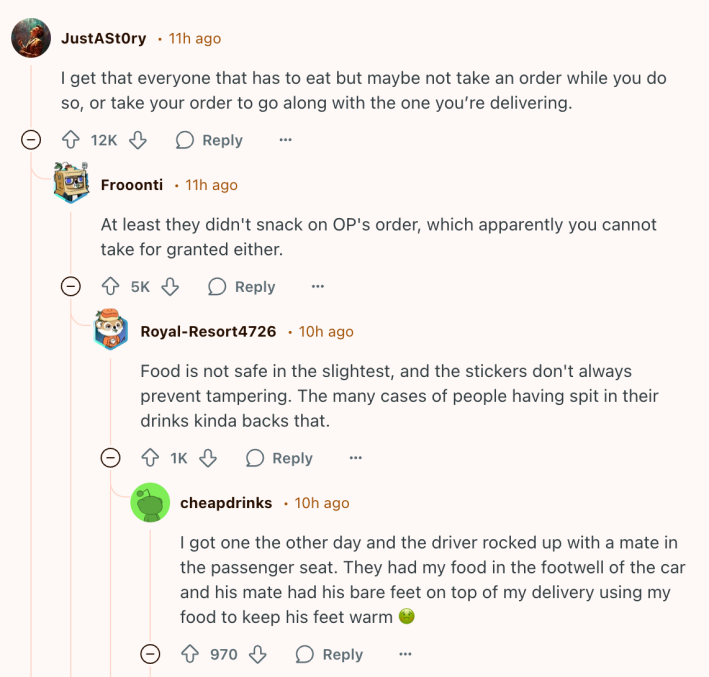
Task: Upvote Frooonti's comment
Action: click(x=111, y=287)
